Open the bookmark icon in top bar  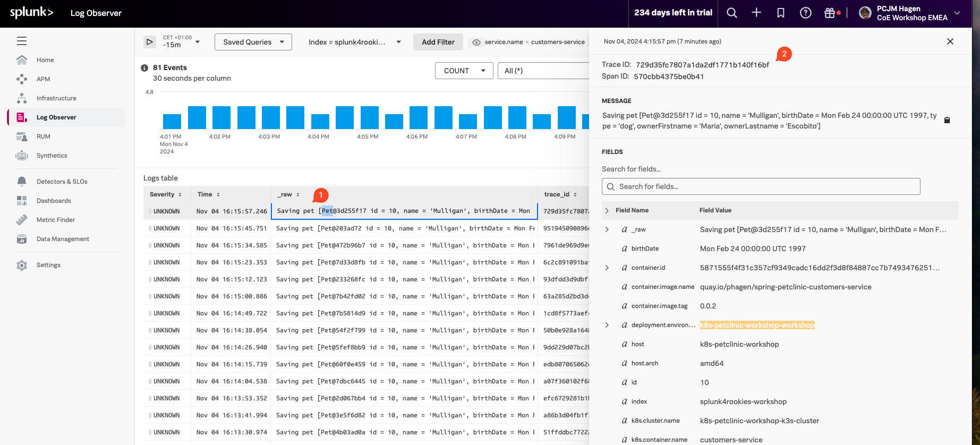[x=781, y=13]
